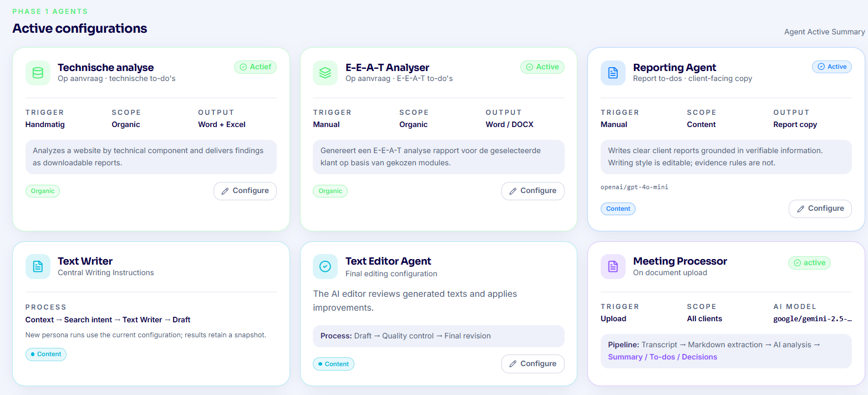Configure the Reporting Agent
The height and width of the screenshot is (395, 868).
[820, 209]
